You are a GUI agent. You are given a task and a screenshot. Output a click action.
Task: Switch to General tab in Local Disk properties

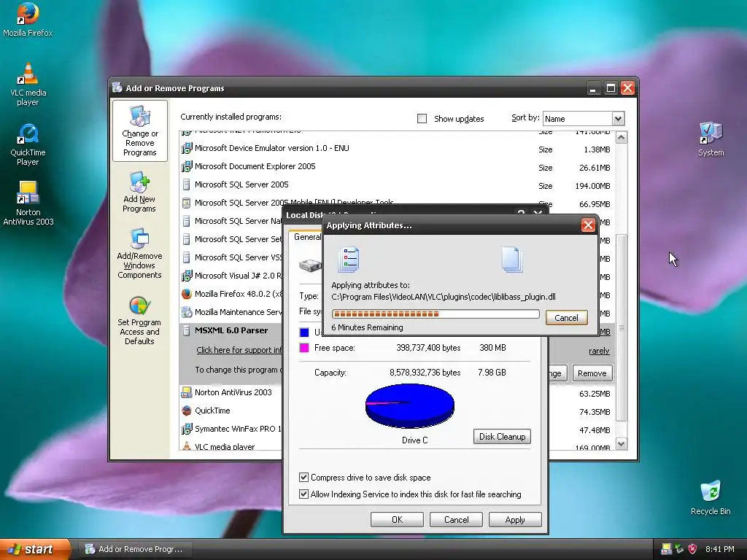pos(307,237)
